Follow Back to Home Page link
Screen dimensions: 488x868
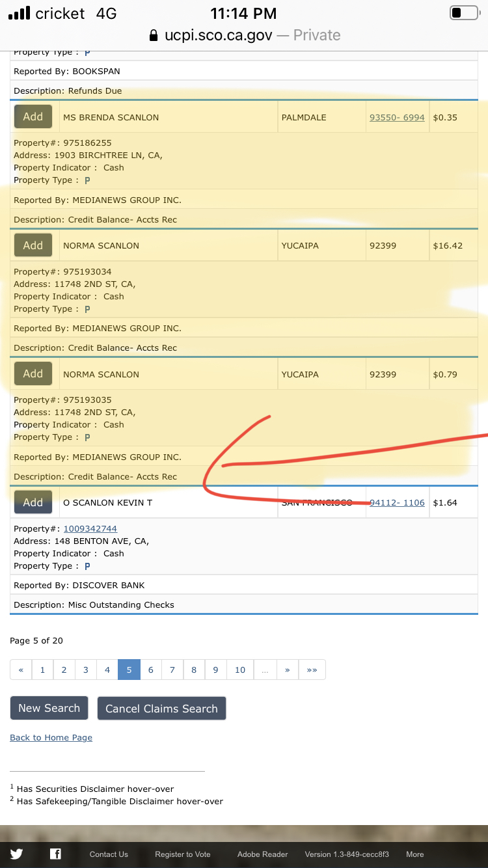[51, 737]
